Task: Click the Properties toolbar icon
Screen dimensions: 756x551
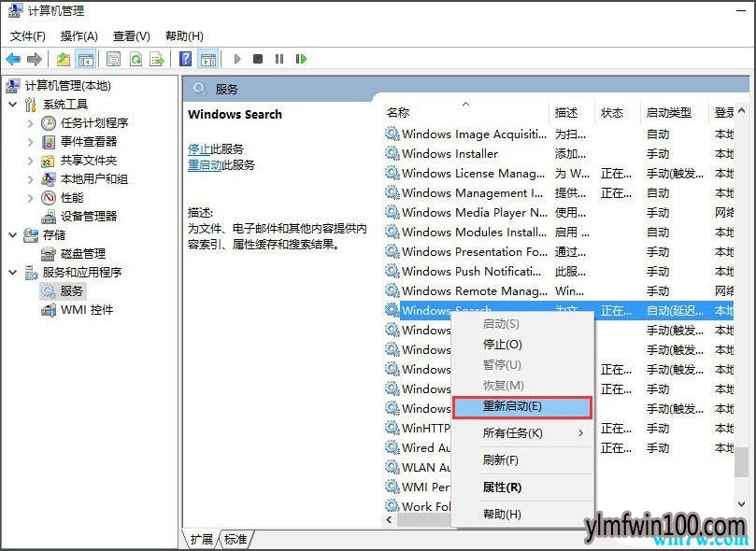Action: coord(114,59)
